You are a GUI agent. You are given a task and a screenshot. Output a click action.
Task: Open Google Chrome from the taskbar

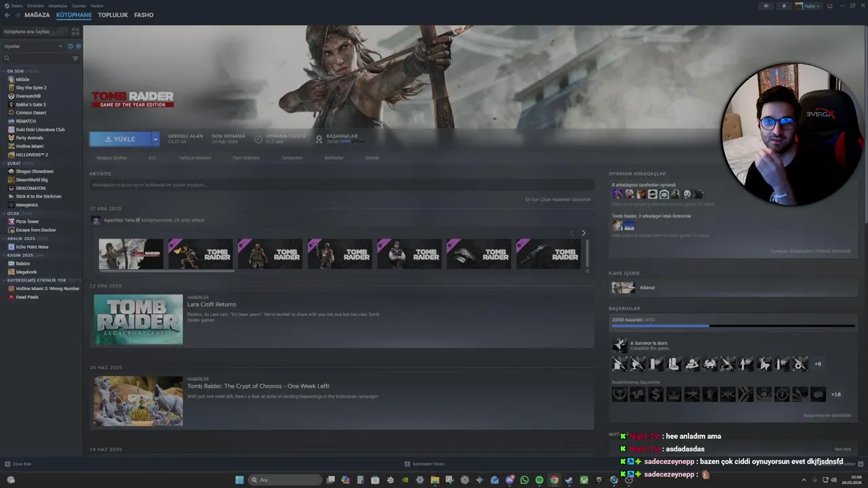pos(554,480)
